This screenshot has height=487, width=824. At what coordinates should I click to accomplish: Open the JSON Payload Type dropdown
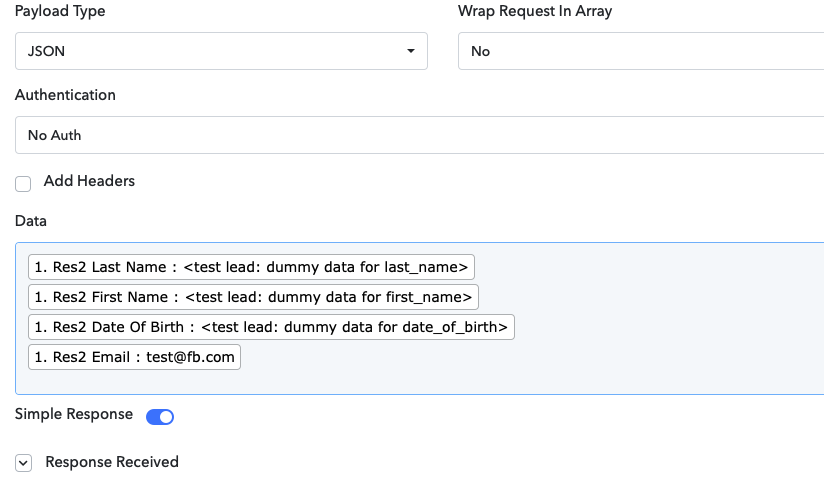pos(220,51)
